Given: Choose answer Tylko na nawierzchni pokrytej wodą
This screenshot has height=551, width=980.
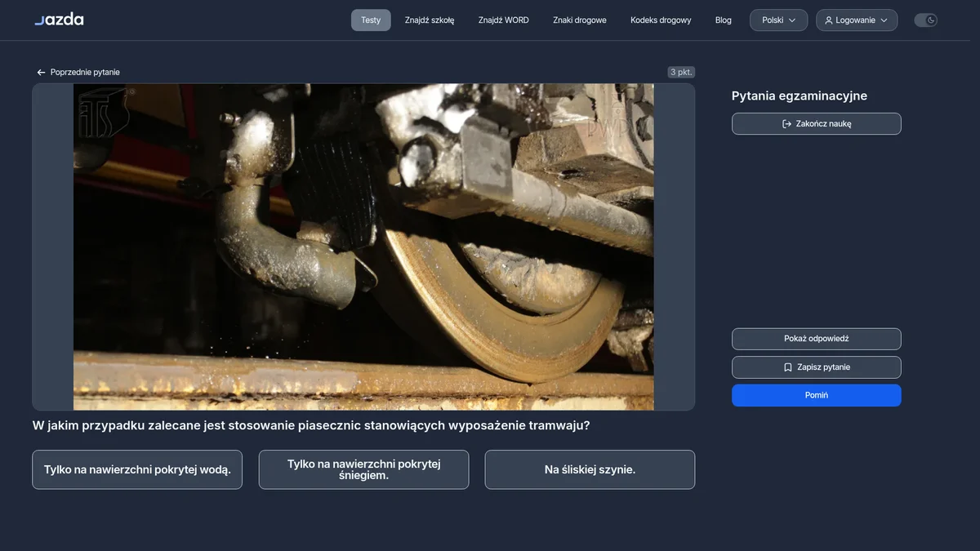Looking at the screenshot, I should point(137,469).
